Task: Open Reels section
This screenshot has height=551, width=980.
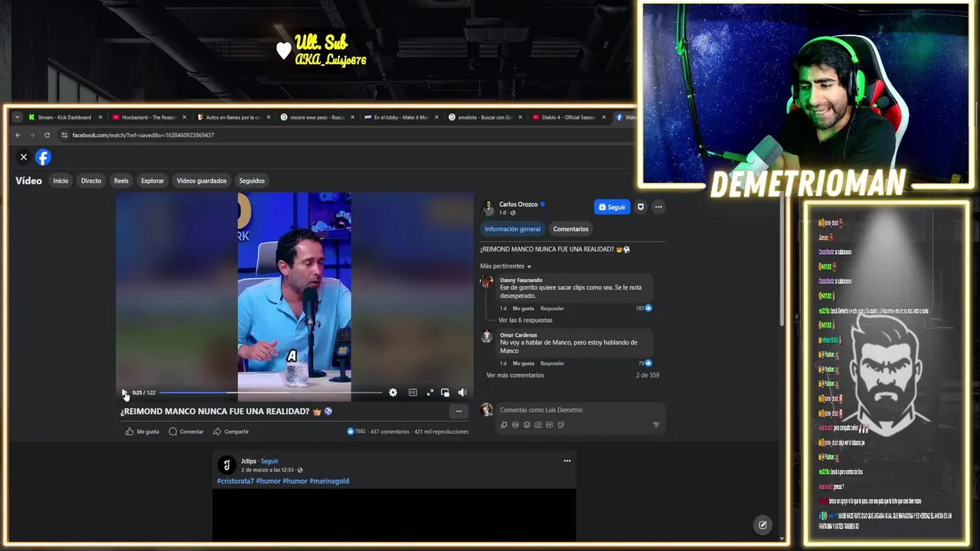Action: [121, 181]
